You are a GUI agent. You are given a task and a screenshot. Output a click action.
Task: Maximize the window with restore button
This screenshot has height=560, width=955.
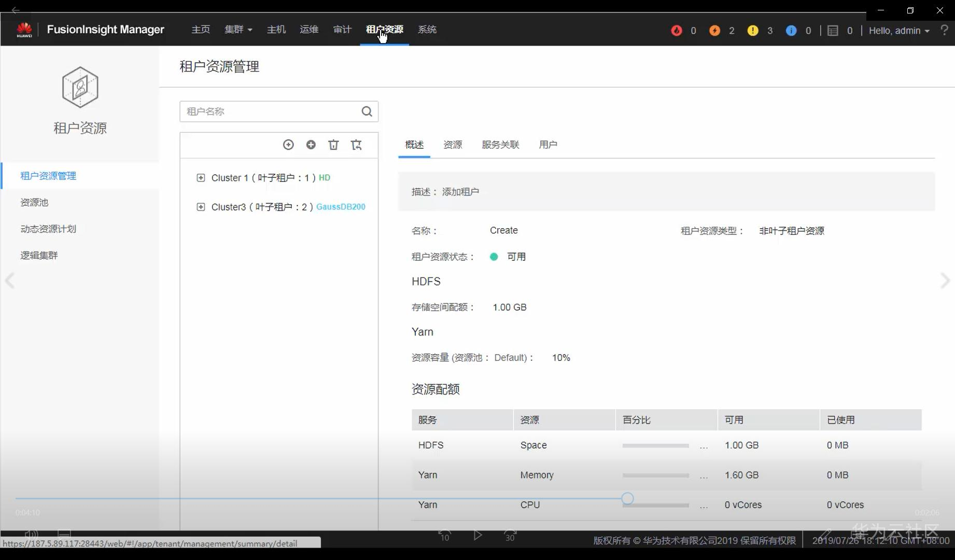tap(910, 10)
